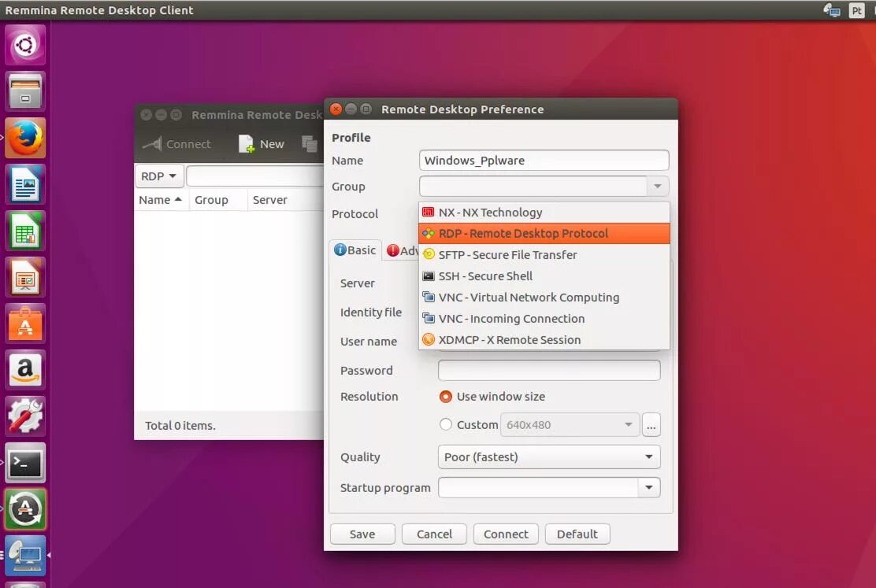The image size is (876, 588).
Task: Switch to the Advanced tab
Action: [403, 251]
